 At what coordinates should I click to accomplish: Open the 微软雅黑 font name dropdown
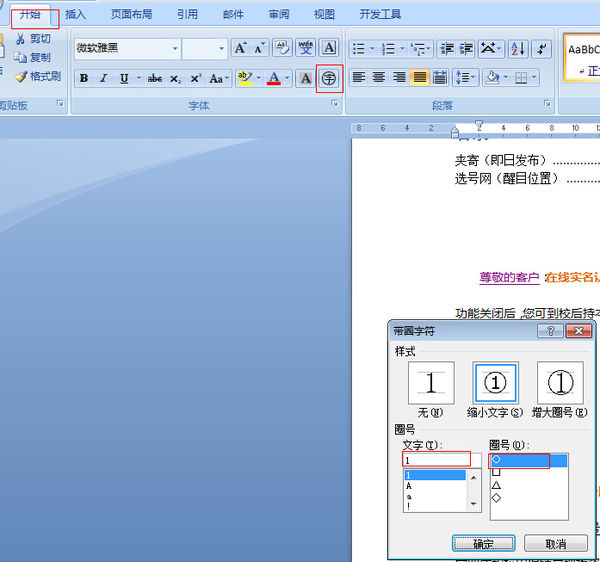[175, 48]
